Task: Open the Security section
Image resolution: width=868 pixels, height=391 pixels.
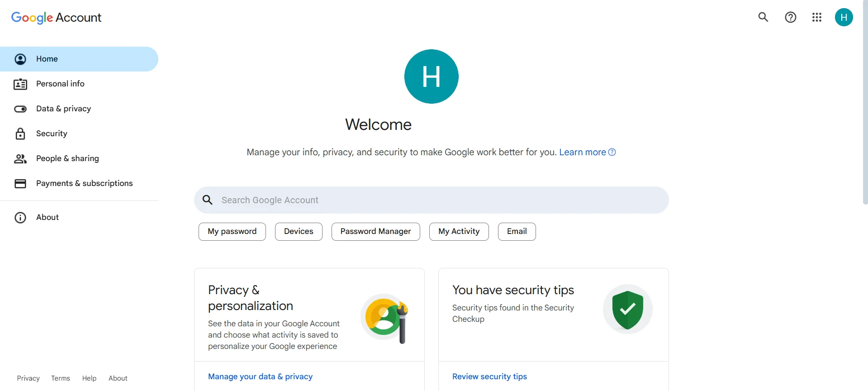Action: click(x=79, y=134)
